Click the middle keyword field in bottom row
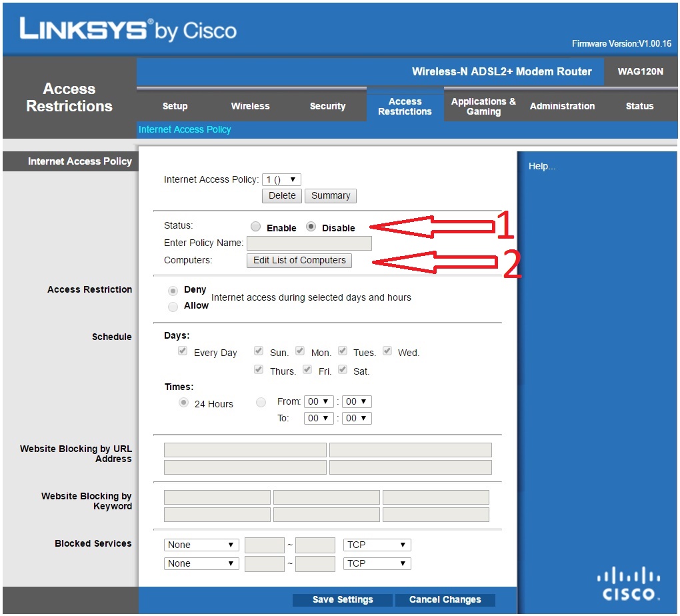 (327, 515)
